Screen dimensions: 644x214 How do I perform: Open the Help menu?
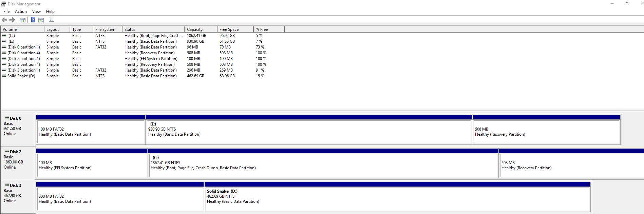[x=50, y=12]
